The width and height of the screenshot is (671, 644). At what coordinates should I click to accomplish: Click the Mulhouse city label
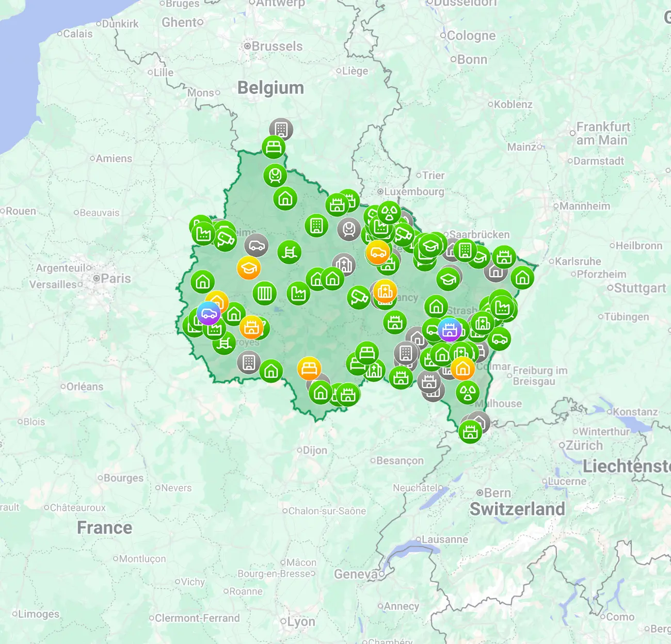pyautogui.click(x=498, y=403)
